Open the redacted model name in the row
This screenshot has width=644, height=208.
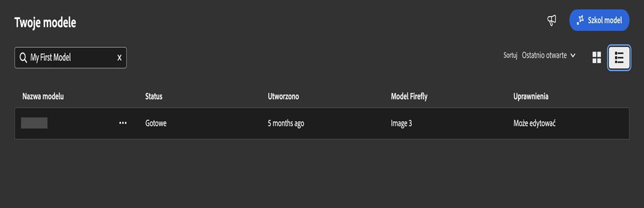(34, 123)
